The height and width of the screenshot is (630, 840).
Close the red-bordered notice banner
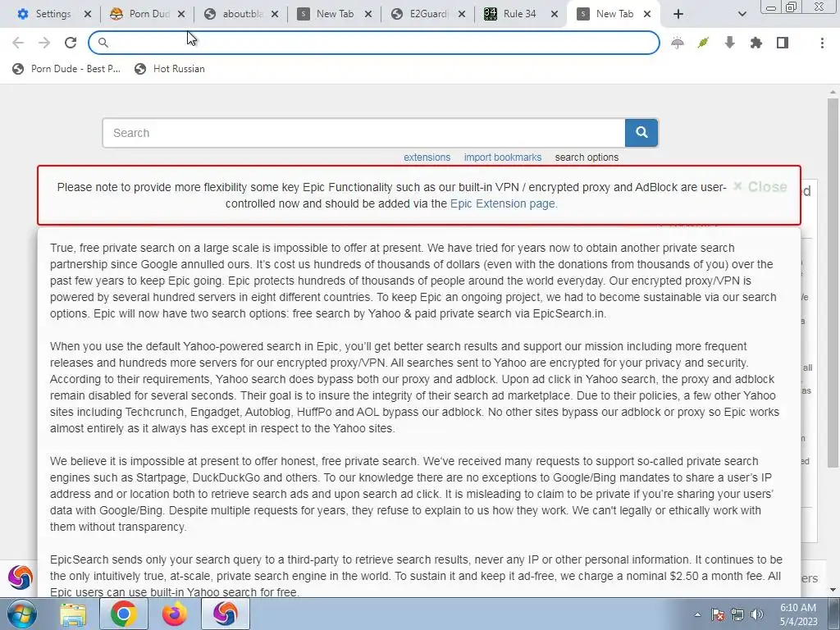tap(760, 186)
